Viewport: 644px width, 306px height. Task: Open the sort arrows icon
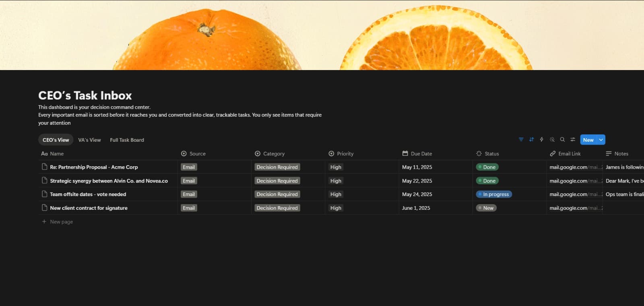[531, 140]
